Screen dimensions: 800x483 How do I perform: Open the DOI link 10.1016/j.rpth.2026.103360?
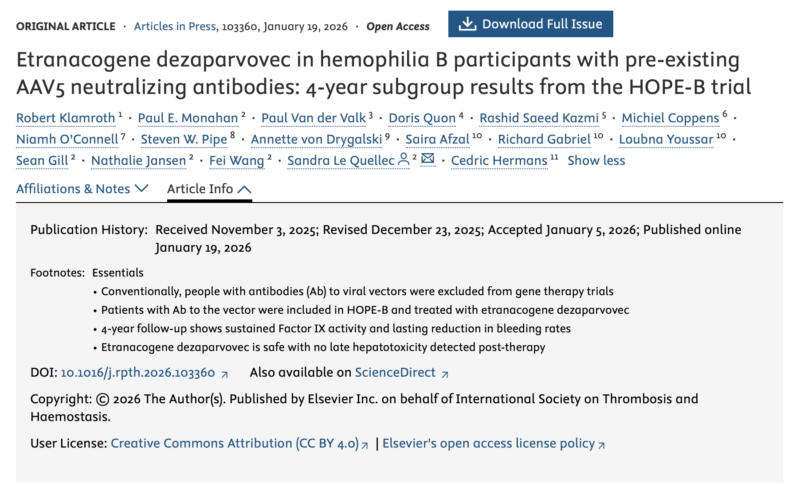coord(138,373)
